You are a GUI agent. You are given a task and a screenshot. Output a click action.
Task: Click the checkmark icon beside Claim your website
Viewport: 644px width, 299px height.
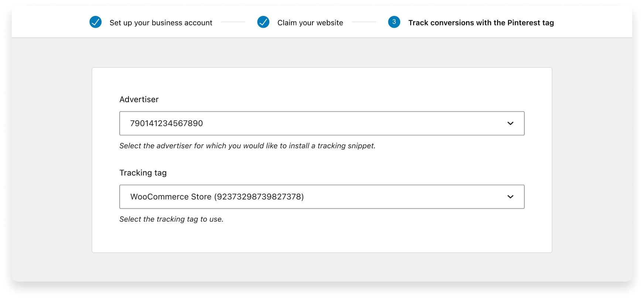263,22
